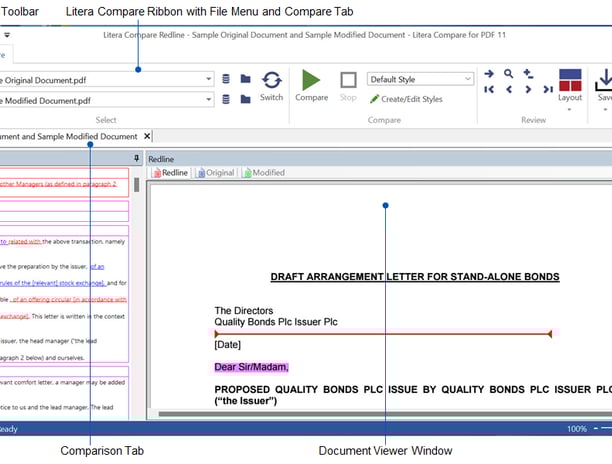Switch to the Redline view tab
The width and height of the screenshot is (612, 464).
point(171,172)
